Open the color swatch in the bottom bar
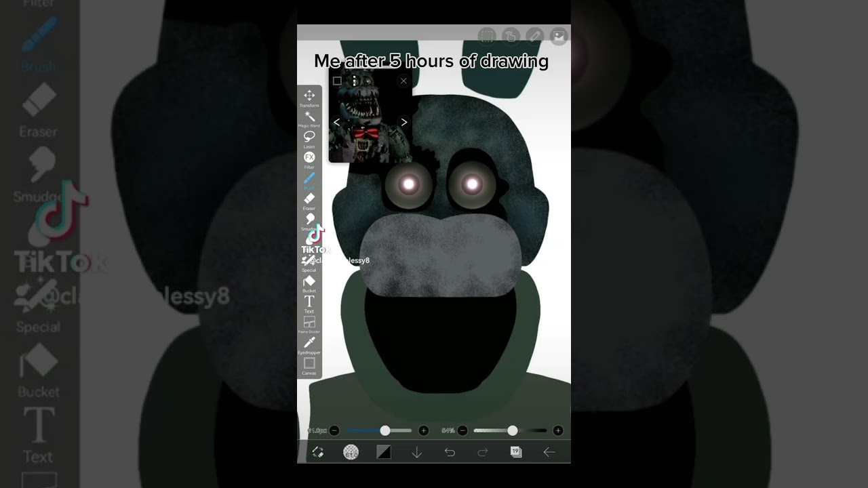 384,452
